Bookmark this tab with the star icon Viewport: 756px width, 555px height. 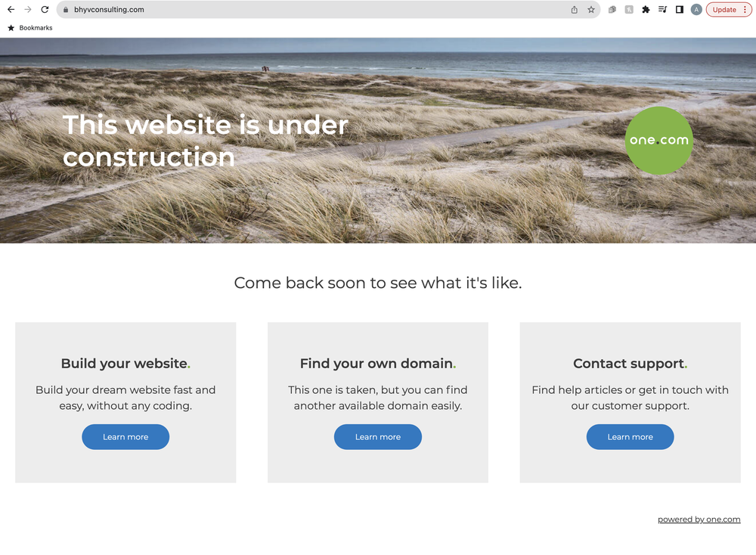click(591, 10)
